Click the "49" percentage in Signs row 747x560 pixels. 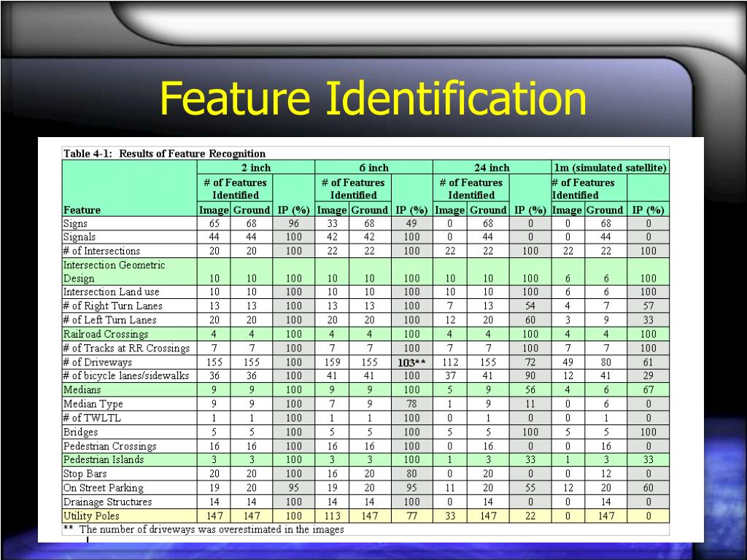click(x=411, y=223)
